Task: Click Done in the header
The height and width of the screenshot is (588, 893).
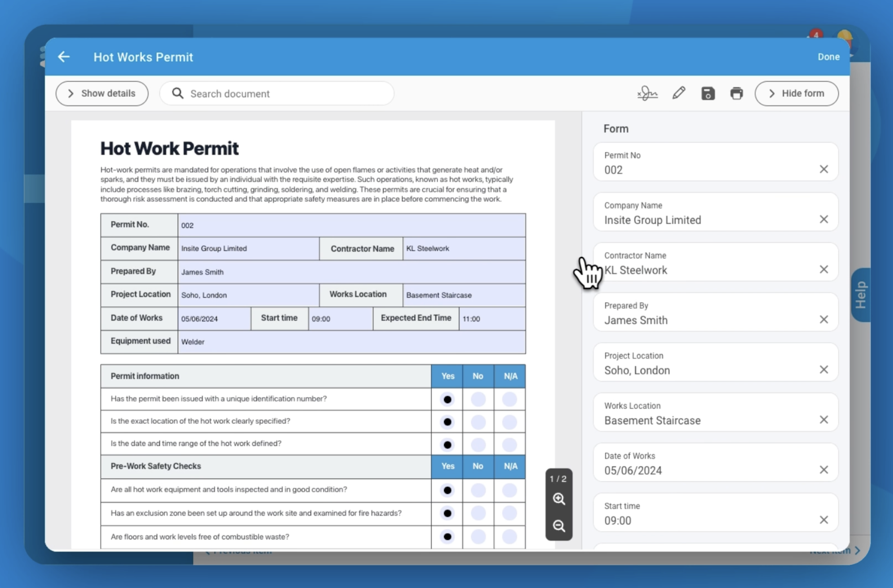Action: click(x=828, y=57)
